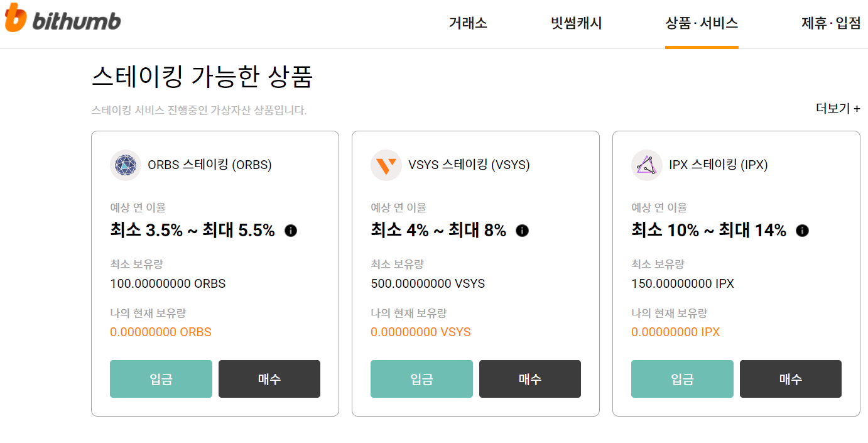The width and height of the screenshot is (868, 443).
Task: Open the 제휴·입점 menu
Action: click(831, 24)
